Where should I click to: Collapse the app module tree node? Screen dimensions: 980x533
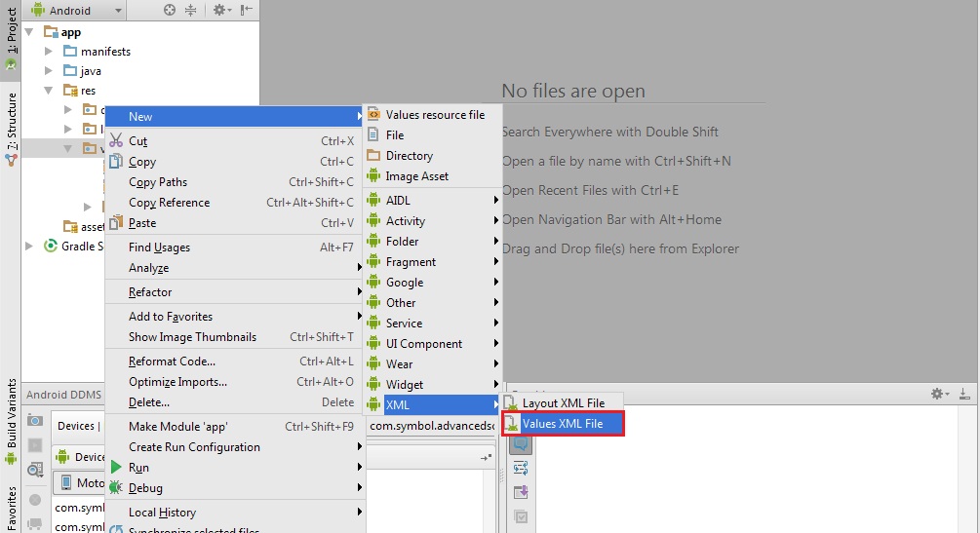pos(29,32)
